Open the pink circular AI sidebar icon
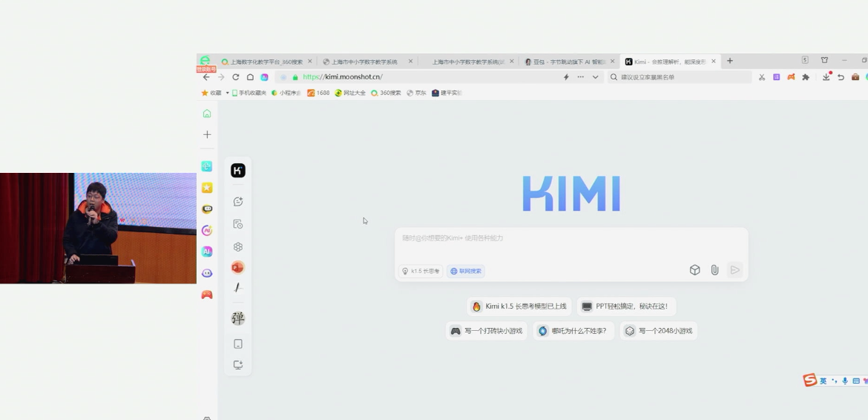The width and height of the screenshot is (868, 420). coord(207,230)
